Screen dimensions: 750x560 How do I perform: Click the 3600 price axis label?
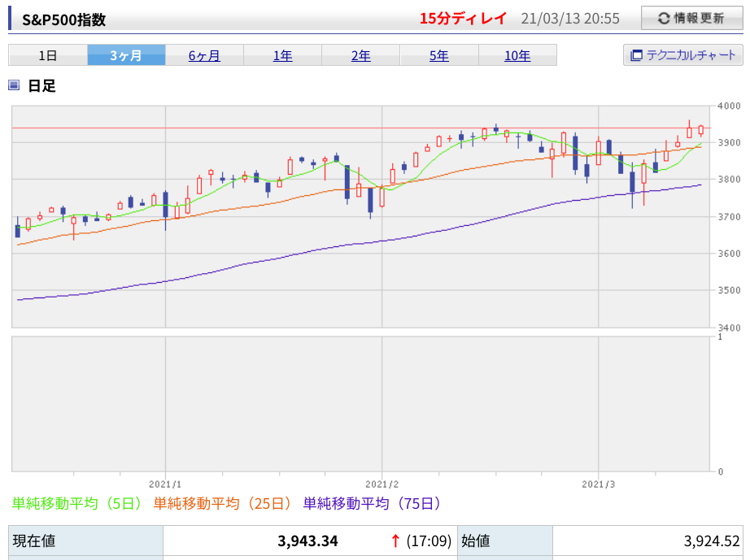coord(729,254)
